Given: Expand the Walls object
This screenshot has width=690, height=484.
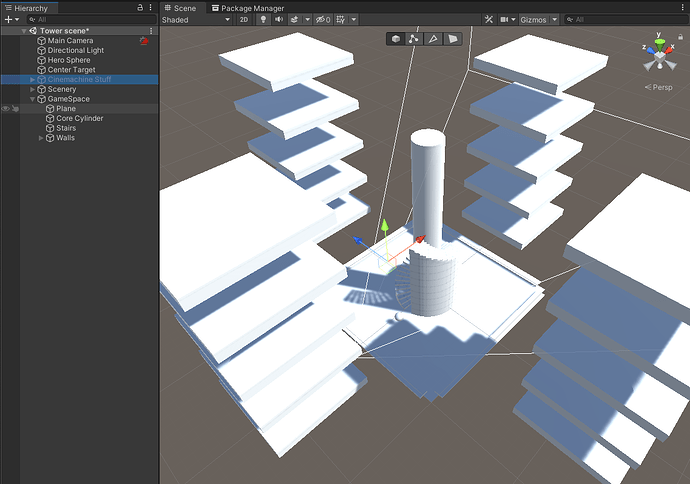Looking at the screenshot, I should (41, 138).
